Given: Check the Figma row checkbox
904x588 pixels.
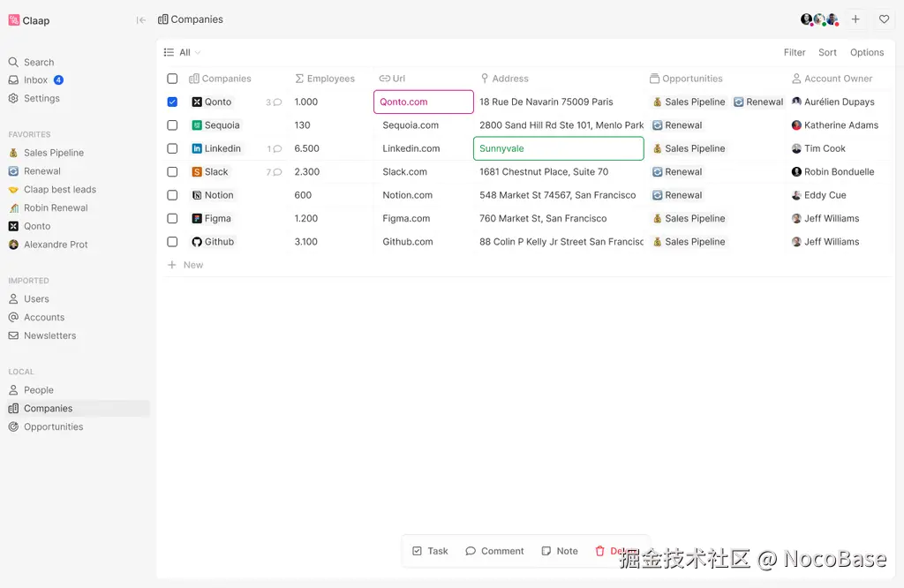Looking at the screenshot, I should (172, 218).
